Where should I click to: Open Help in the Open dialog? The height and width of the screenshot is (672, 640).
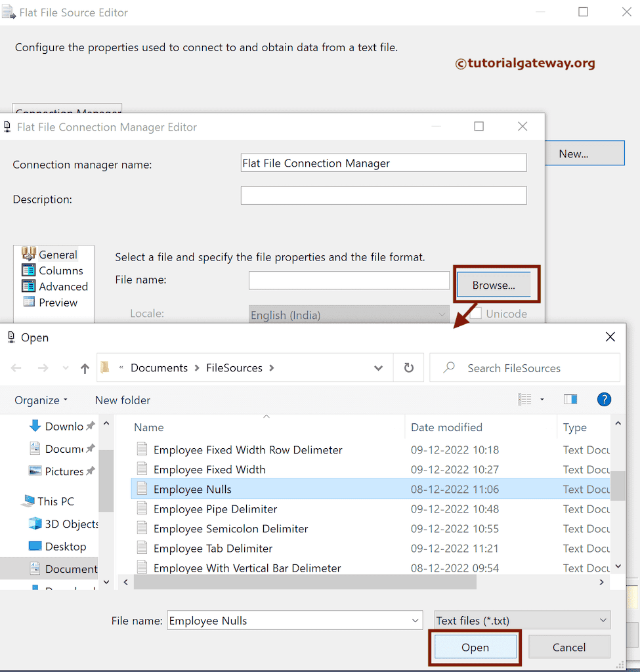(x=604, y=399)
